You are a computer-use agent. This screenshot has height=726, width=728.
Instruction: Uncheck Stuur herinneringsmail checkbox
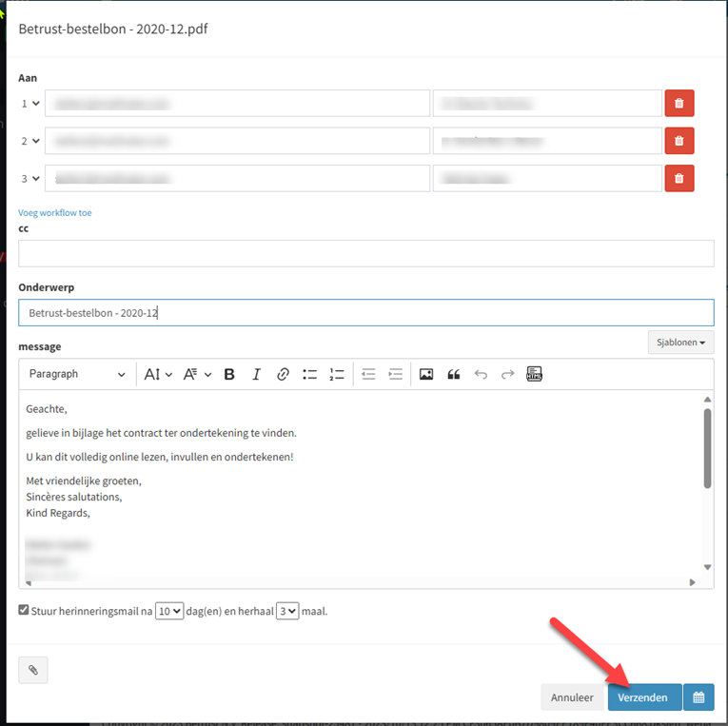(x=24, y=610)
